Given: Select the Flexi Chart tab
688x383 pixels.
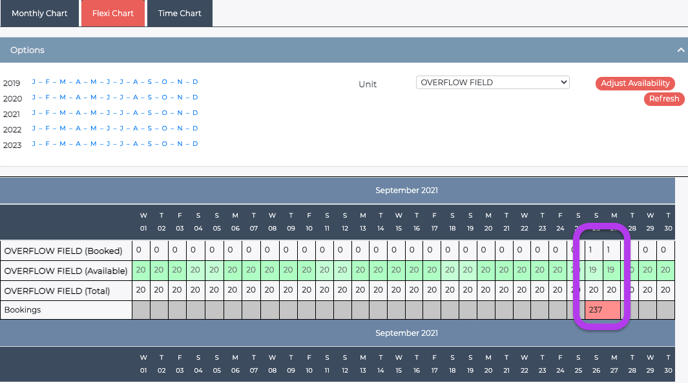Looking at the screenshot, I should pos(113,13).
